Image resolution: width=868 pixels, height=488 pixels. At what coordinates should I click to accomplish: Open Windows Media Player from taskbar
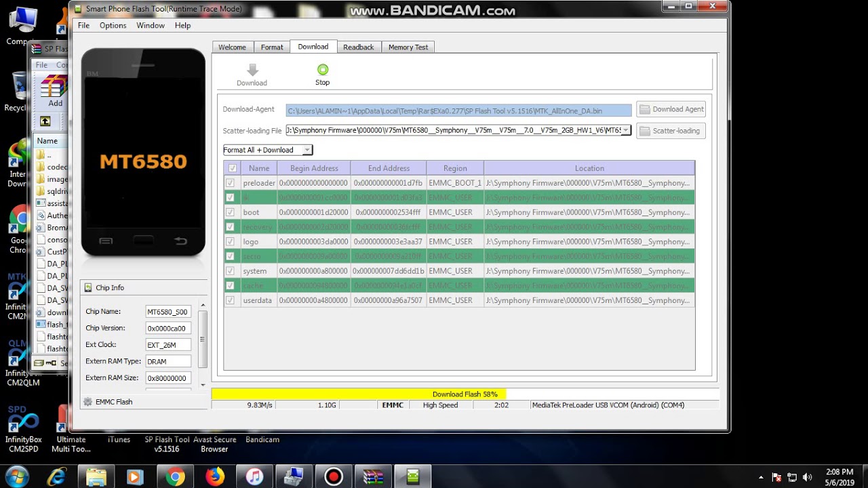(135, 476)
